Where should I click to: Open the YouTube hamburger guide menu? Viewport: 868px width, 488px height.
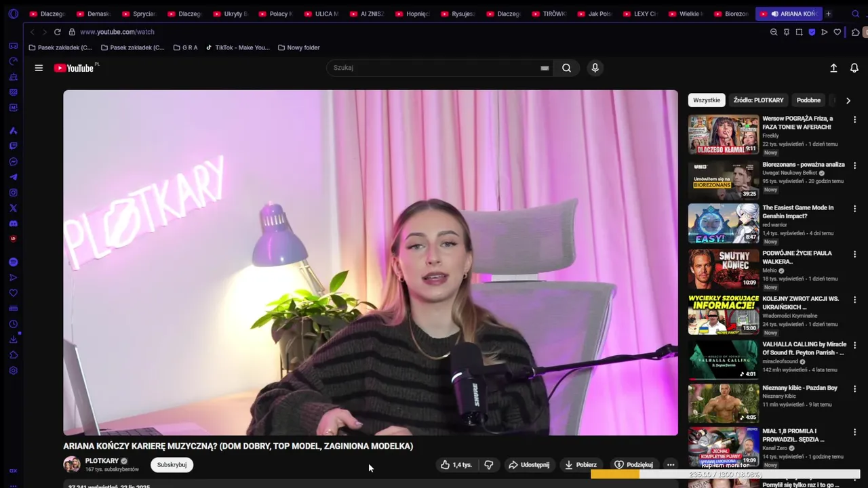pos(39,68)
